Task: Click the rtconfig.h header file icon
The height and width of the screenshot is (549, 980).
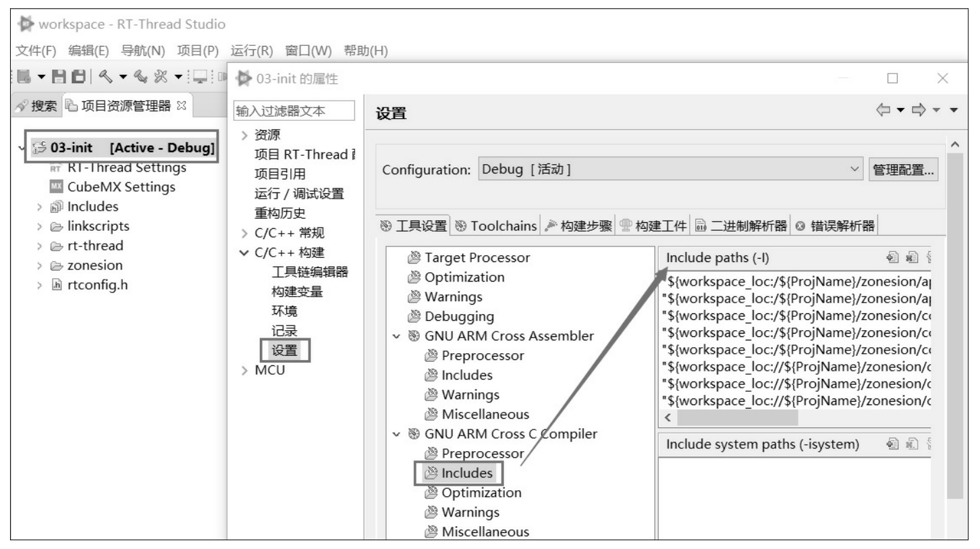Action: pos(56,284)
